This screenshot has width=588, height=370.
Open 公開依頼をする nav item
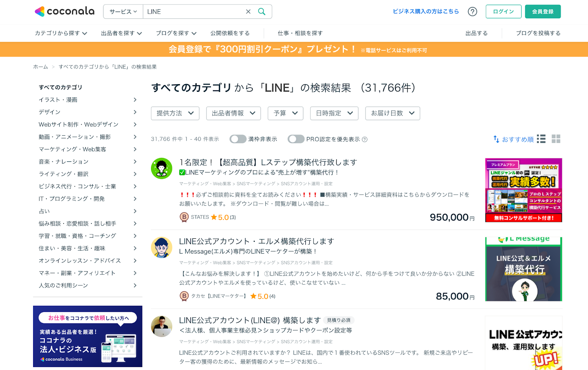(230, 33)
